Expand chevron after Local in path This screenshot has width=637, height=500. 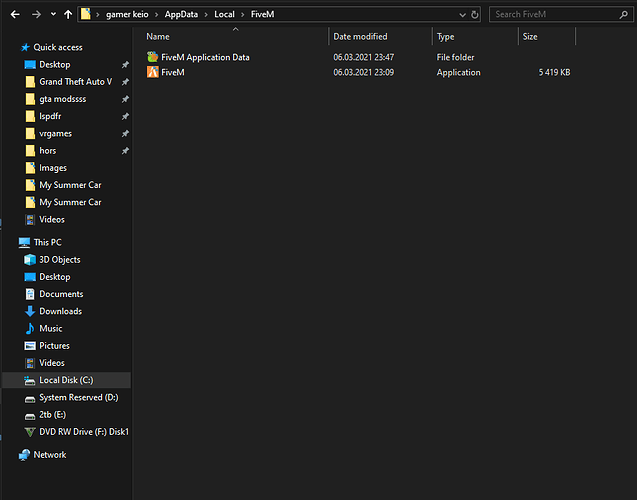click(x=243, y=15)
